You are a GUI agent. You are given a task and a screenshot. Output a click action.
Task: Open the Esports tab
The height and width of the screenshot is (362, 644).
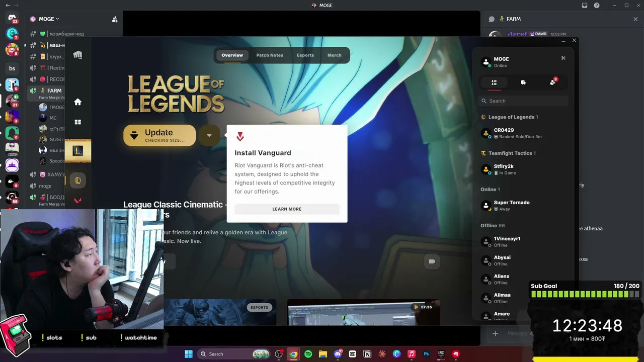pyautogui.click(x=305, y=55)
